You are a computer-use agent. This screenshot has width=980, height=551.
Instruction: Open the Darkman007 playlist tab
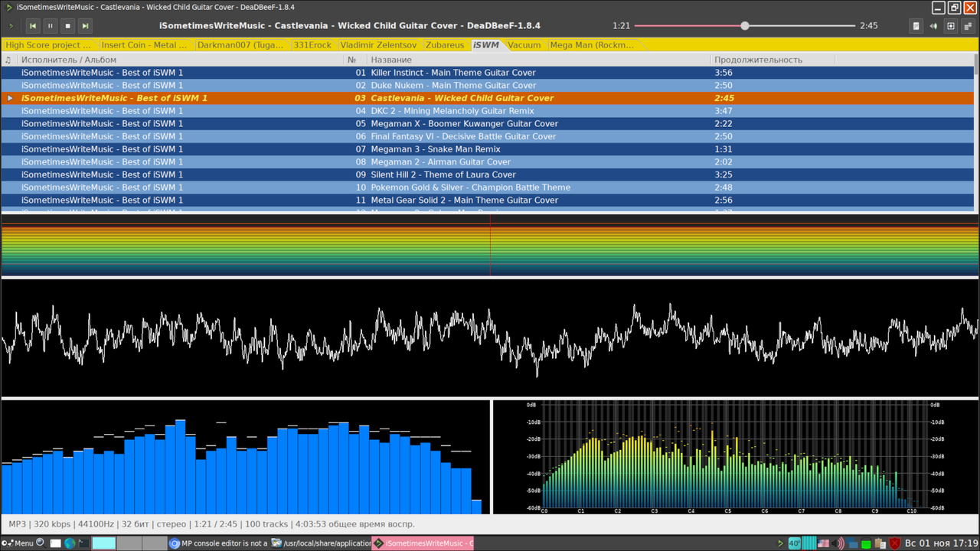241,45
